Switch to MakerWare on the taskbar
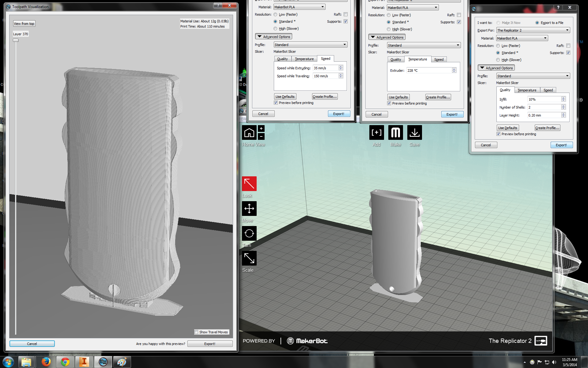This screenshot has width=588, height=368. tap(103, 362)
